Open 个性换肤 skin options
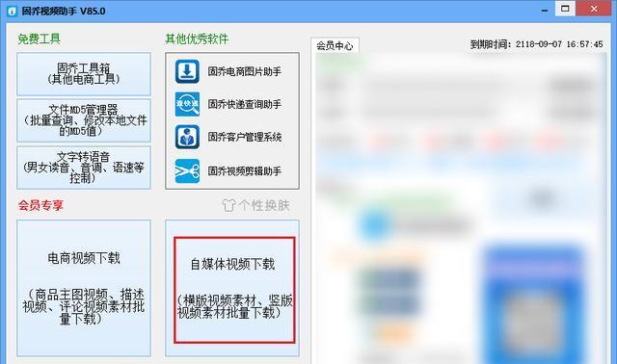This screenshot has height=364, width=617. coord(264,205)
